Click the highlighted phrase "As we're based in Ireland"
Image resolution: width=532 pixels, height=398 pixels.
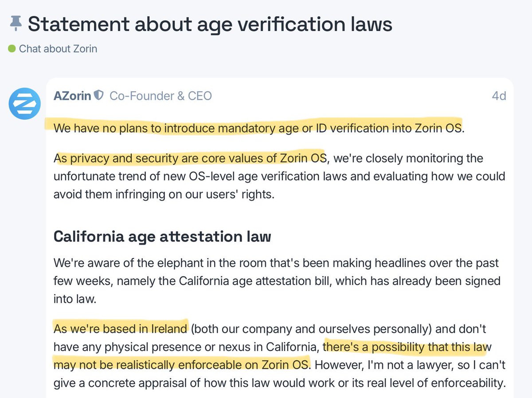[120, 329]
